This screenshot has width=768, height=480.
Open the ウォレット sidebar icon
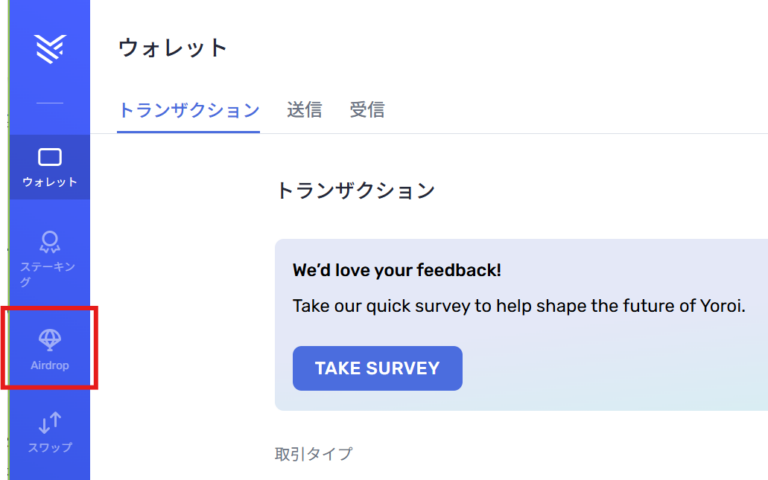[x=49, y=157]
